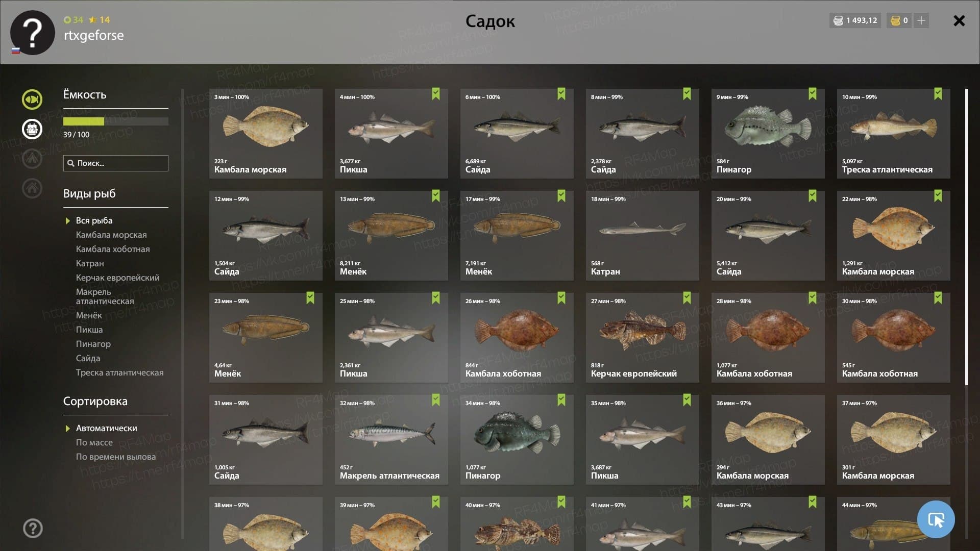Select the Катран 568 г card
The width and height of the screenshot is (980, 551).
tap(643, 236)
